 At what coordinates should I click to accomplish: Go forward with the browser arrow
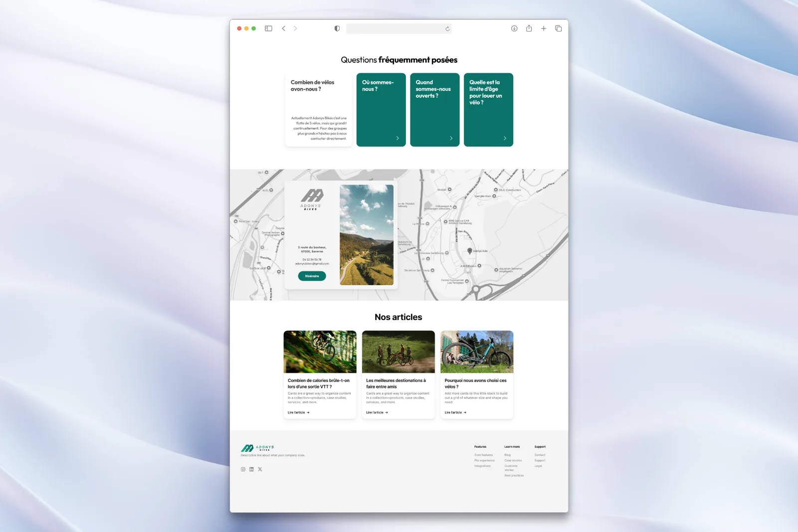coord(295,28)
